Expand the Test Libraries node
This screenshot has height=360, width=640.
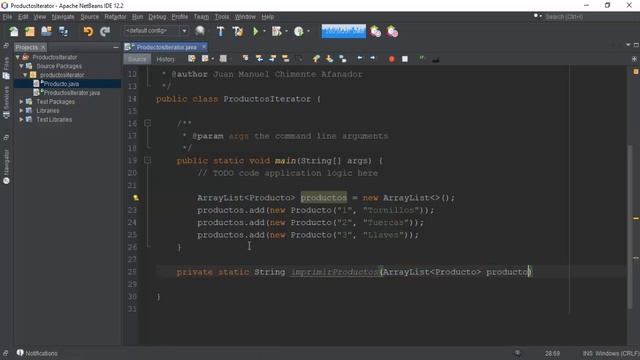[21, 120]
